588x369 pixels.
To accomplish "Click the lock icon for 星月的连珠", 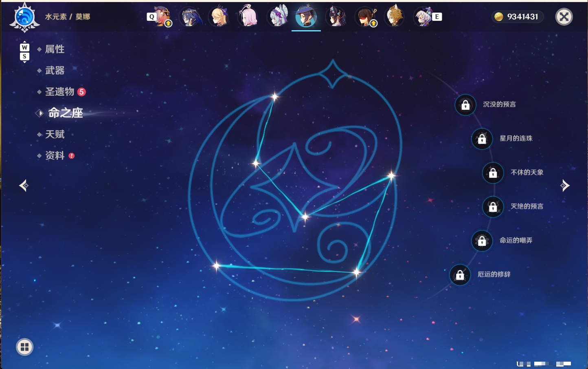I will coord(482,139).
